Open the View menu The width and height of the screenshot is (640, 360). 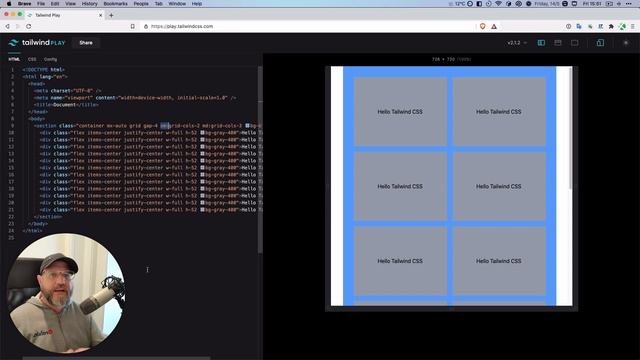click(71, 4)
